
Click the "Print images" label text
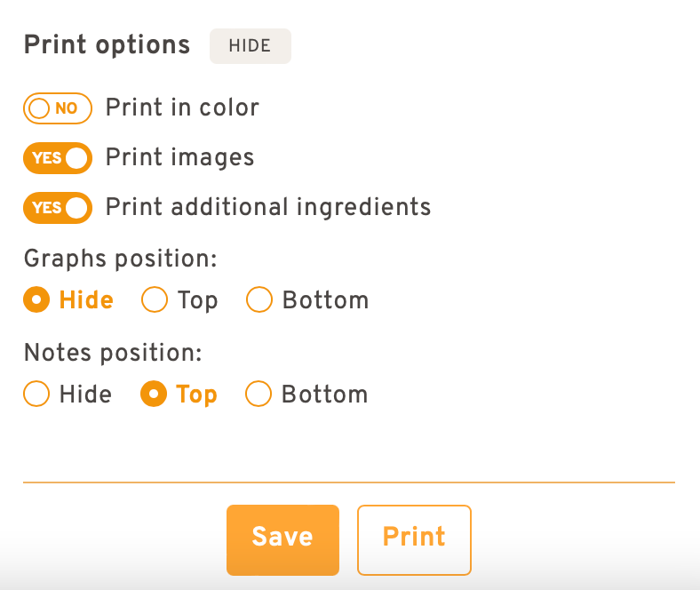click(179, 158)
